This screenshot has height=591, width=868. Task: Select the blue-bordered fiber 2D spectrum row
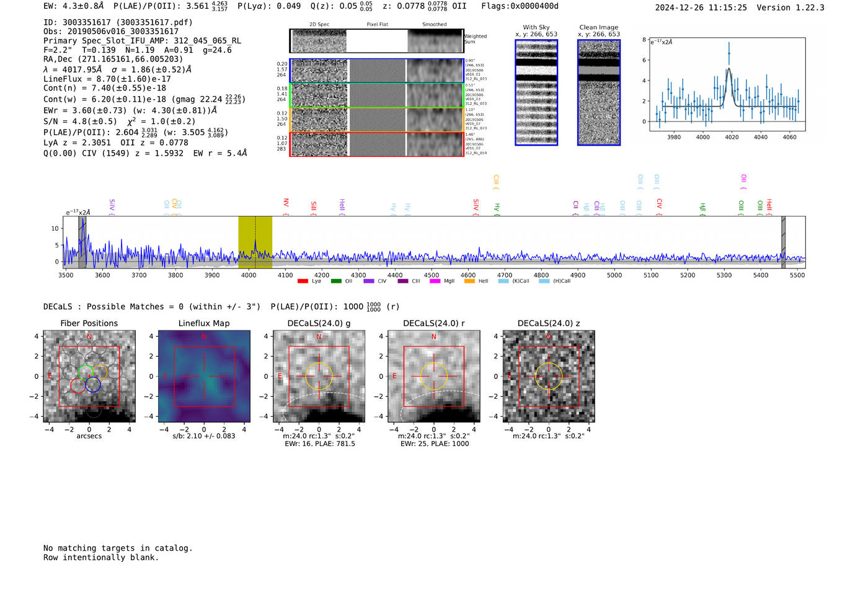point(377,71)
